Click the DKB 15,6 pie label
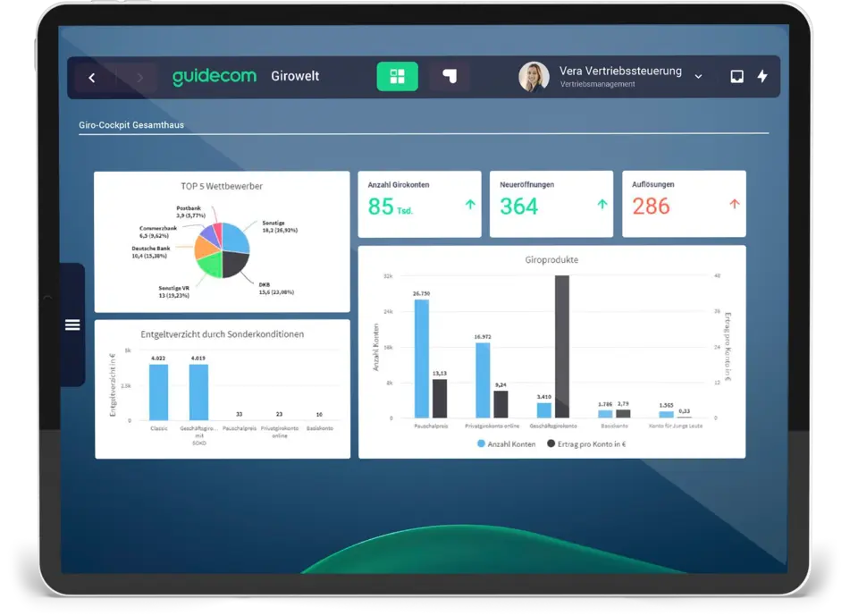 (276, 289)
